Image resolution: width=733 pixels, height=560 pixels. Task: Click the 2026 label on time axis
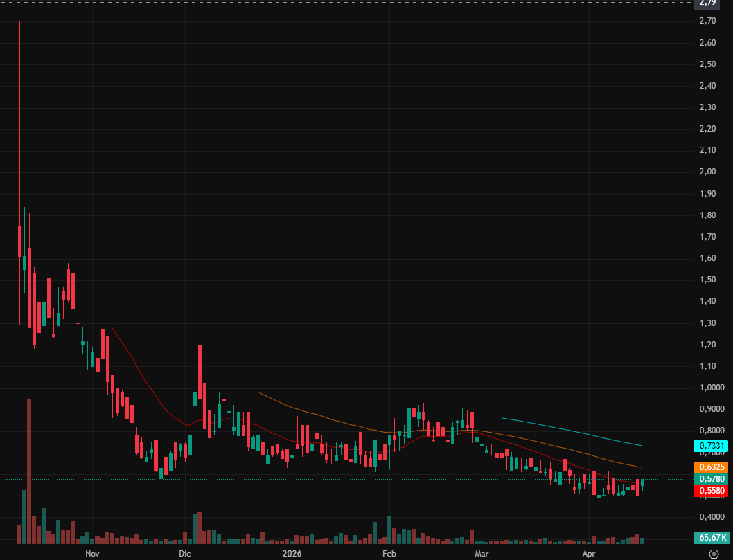(x=292, y=554)
